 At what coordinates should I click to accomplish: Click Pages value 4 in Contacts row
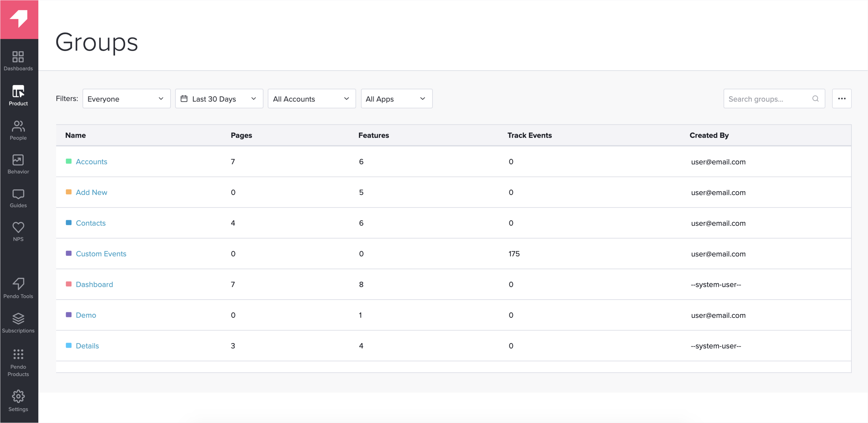pos(233,223)
